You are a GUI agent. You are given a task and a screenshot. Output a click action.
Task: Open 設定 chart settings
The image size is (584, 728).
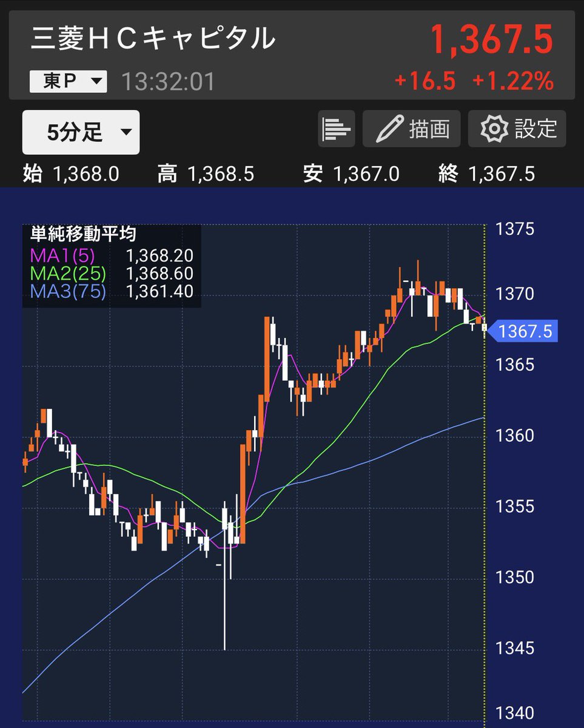(517, 129)
